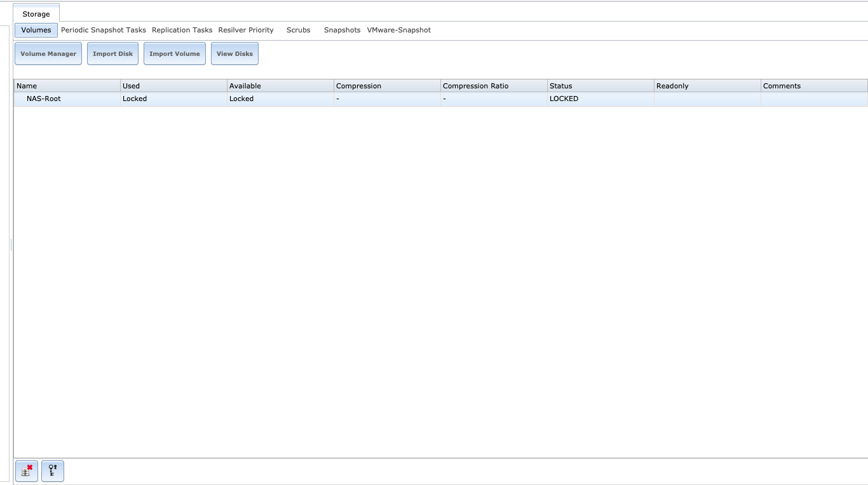Click the unlock volume key icon
868x485 pixels.
point(53,471)
